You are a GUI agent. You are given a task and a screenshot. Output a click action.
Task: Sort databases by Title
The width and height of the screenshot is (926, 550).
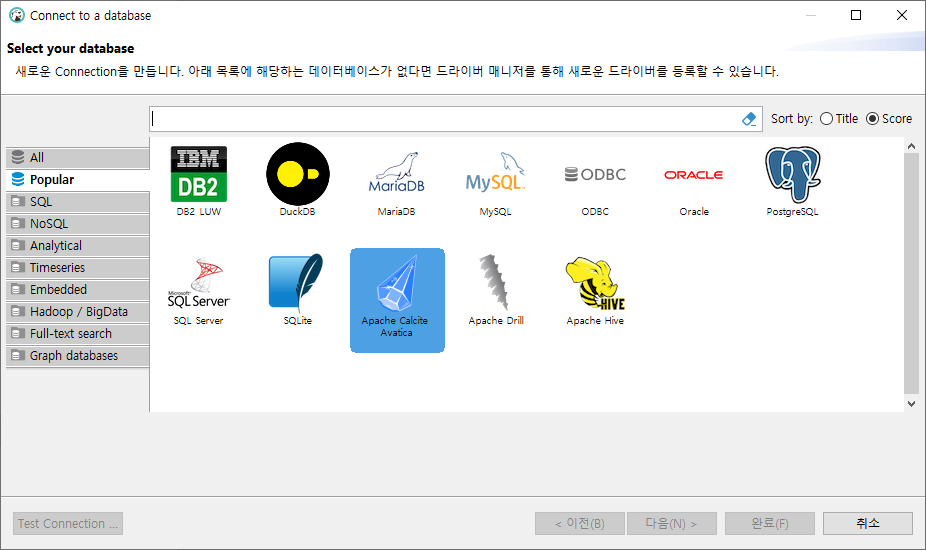click(839, 119)
